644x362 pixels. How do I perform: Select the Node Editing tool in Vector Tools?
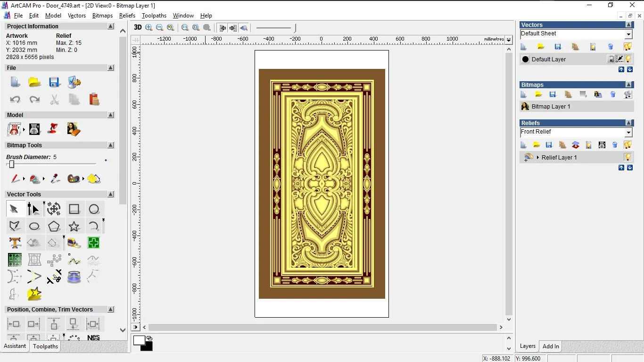pyautogui.click(x=33, y=209)
